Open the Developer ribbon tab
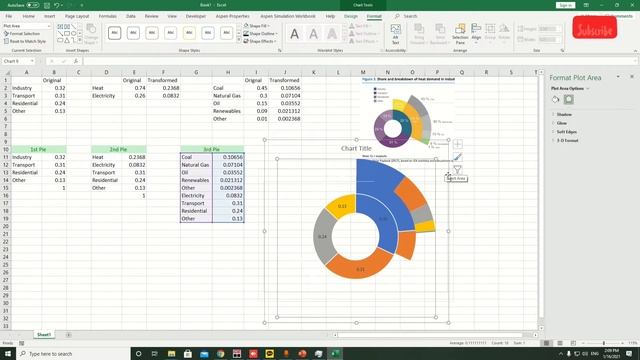Screen dimensions: 640x360 pos(196,16)
